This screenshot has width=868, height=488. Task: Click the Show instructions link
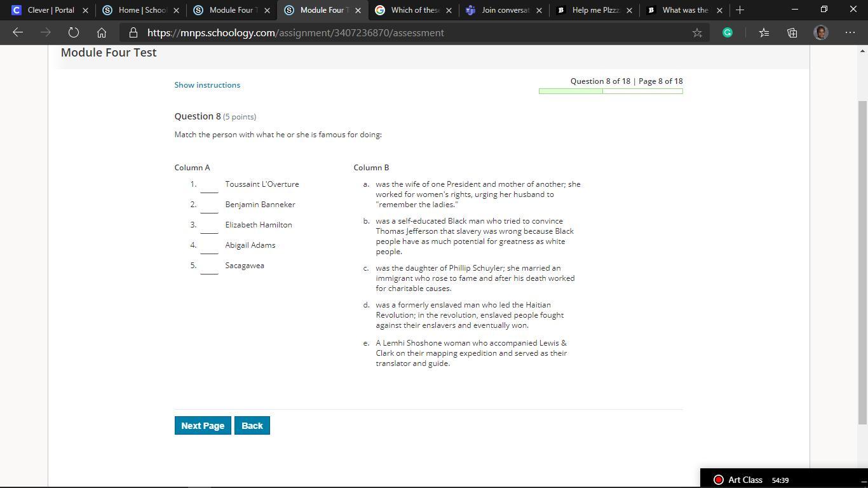click(207, 85)
